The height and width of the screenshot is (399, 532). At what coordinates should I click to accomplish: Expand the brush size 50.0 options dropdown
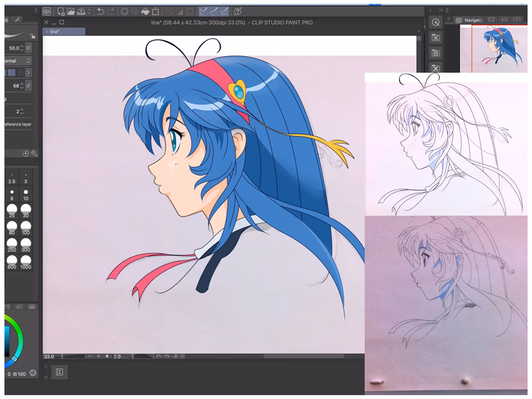28,48
